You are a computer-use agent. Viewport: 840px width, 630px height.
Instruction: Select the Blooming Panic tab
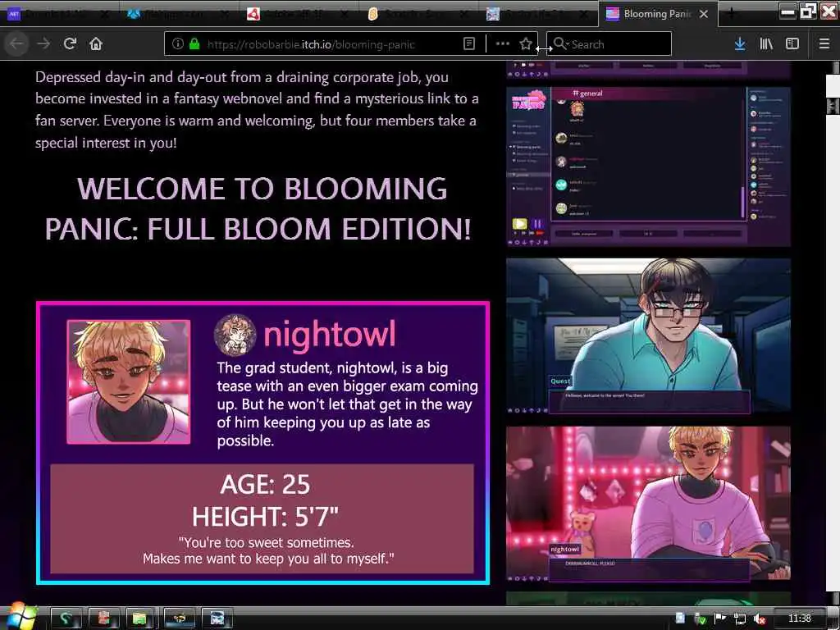[656, 14]
